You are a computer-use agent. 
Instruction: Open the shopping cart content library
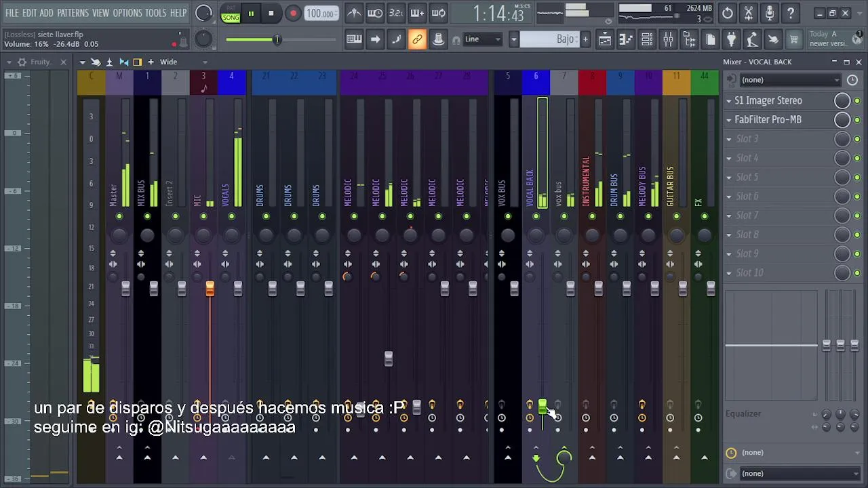794,40
